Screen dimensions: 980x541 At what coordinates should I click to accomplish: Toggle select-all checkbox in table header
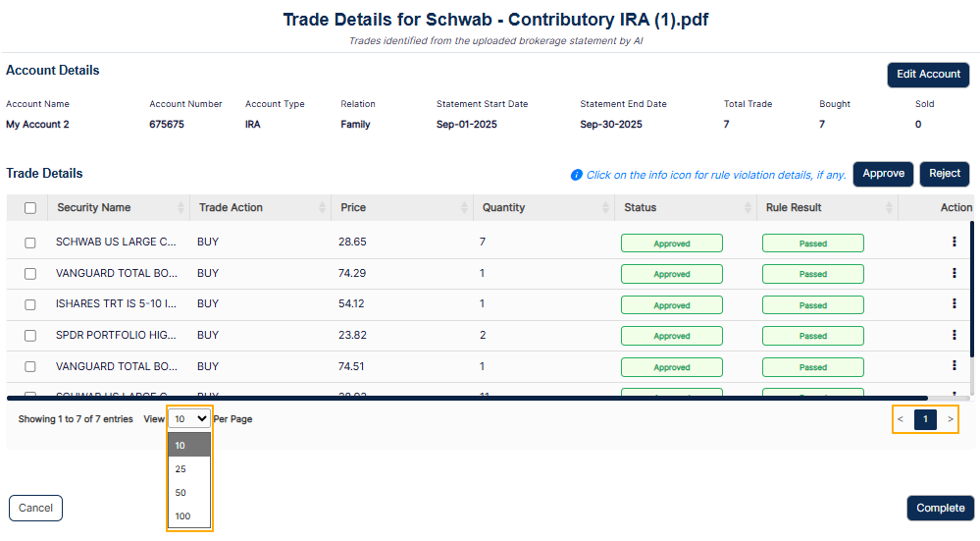point(30,208)
